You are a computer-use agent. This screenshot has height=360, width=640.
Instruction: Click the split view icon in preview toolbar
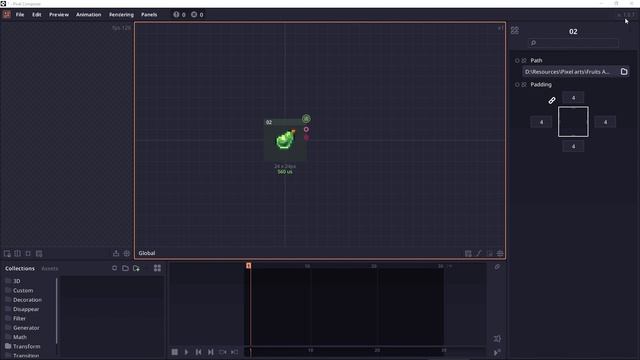(18, 253)
